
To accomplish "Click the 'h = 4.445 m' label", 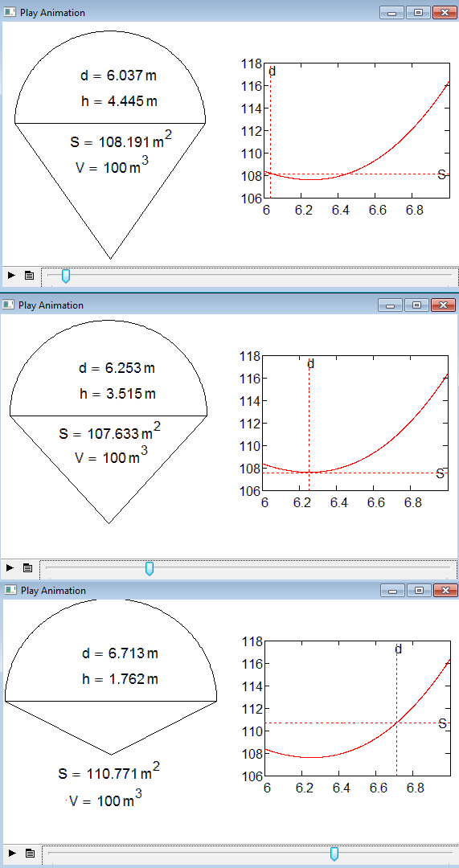I will [x=118, y=101].
